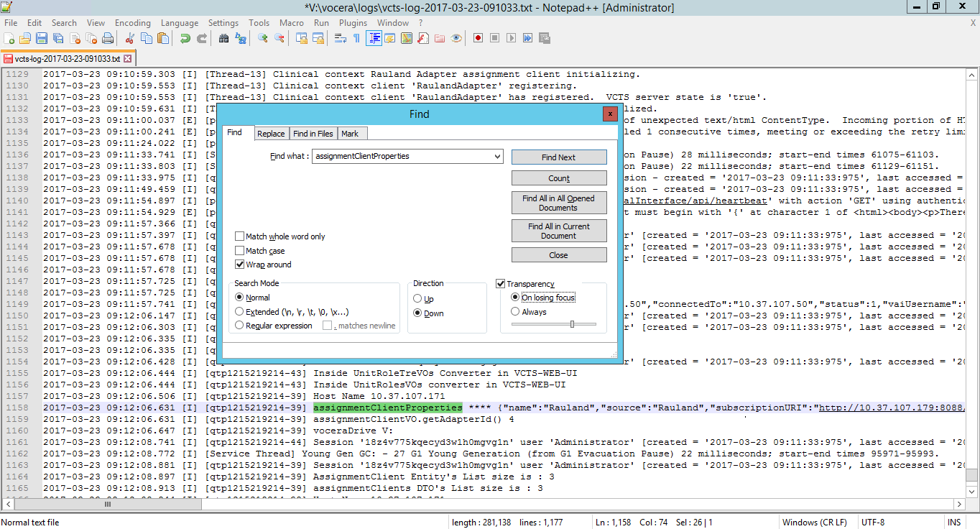Screen dimensions: 980x529
Task: Switch to the Find in Files tab
Action: [x=313, y=134]
